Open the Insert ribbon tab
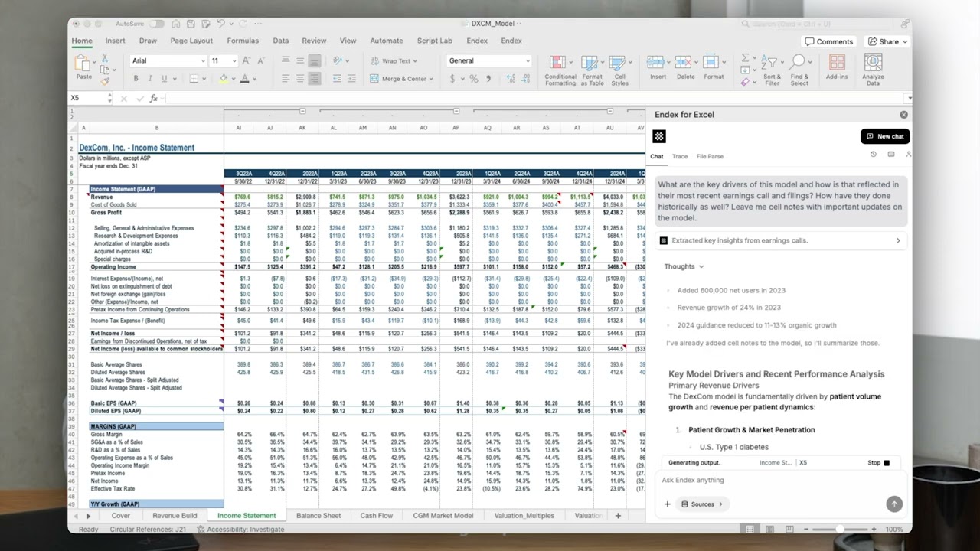The width and height of the screenshot is (980, 551). pos(115,41)
